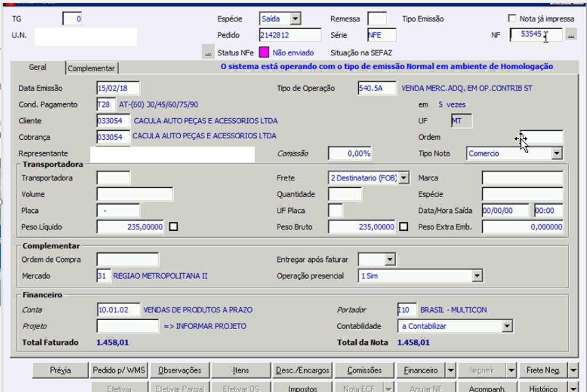587x392 pixels.
Task: Expand the arrow beside Financeiro button
Action: tap(451, 370)
